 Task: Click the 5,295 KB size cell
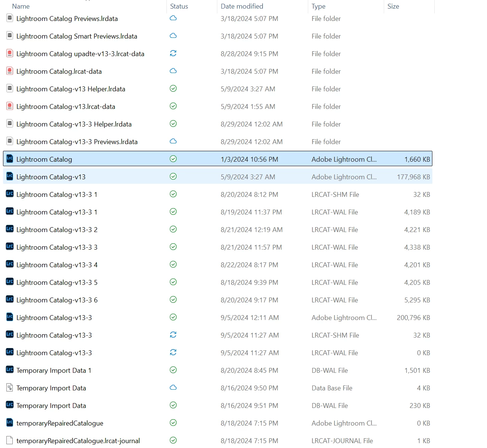(x=417, y=300)
